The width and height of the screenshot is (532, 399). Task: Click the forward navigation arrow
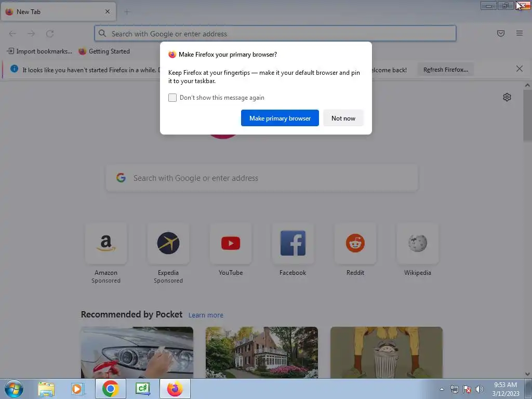[31, 34]
